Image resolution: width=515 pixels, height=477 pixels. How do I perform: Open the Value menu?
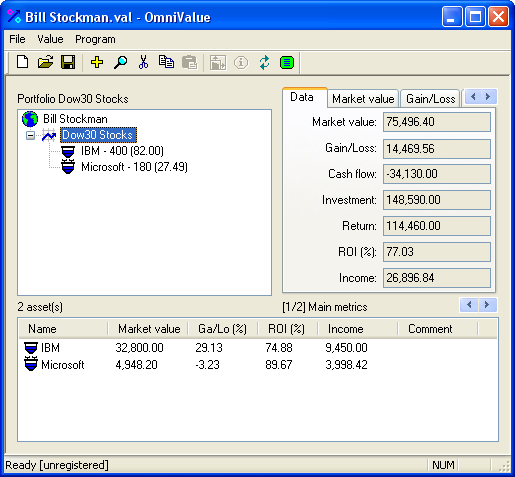coord(50,39)
